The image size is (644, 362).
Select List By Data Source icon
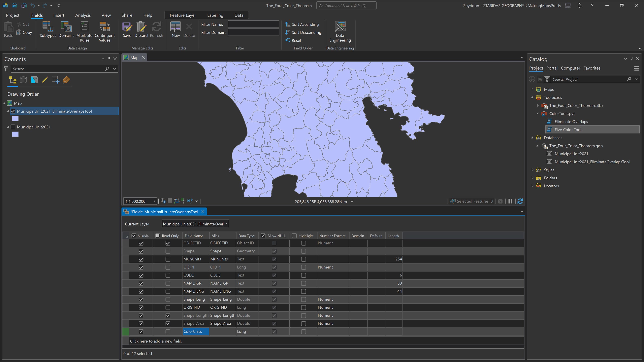click(x=23, y=80)
